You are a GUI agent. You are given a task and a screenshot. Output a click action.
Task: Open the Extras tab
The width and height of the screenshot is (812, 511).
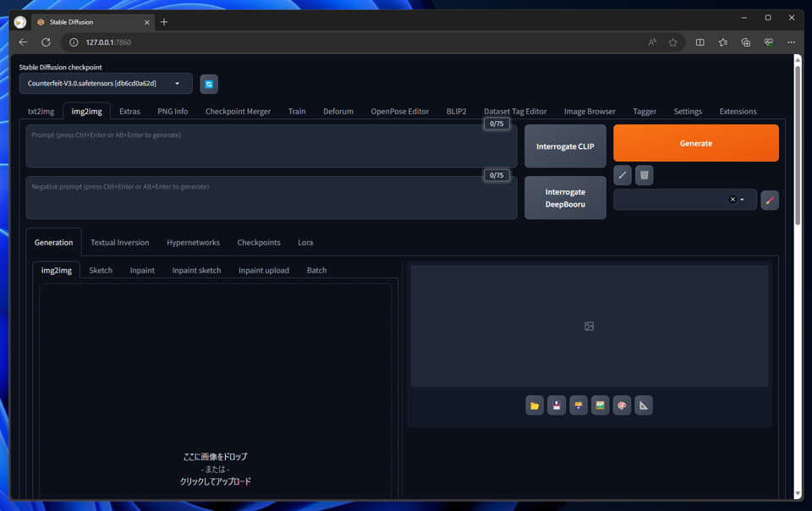pyautogui.click(x=129, y=112)
